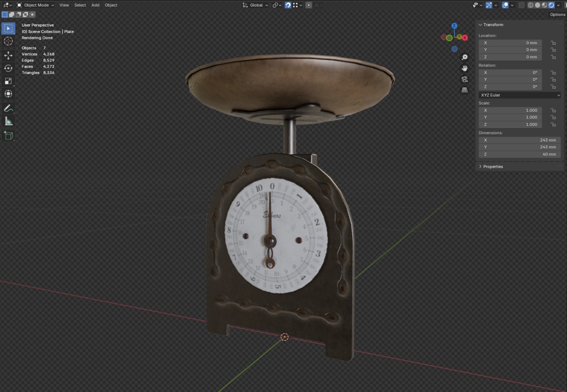
Task: Select the Measure ruler tool
Action: click(x=8, y=121)
